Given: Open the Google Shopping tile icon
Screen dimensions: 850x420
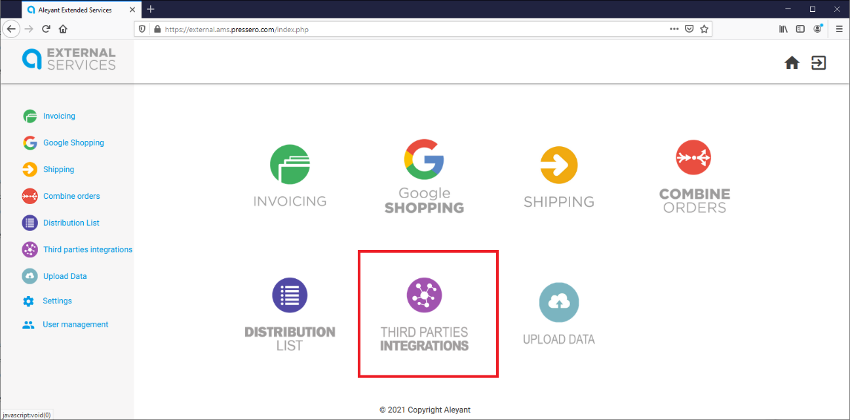Looking at the screenshot, I should tap(424, 159).
